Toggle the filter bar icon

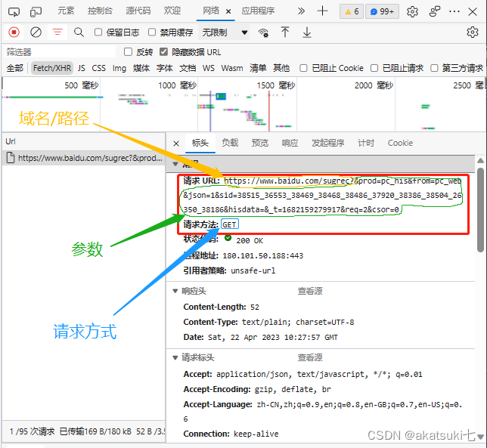[57, 32]
